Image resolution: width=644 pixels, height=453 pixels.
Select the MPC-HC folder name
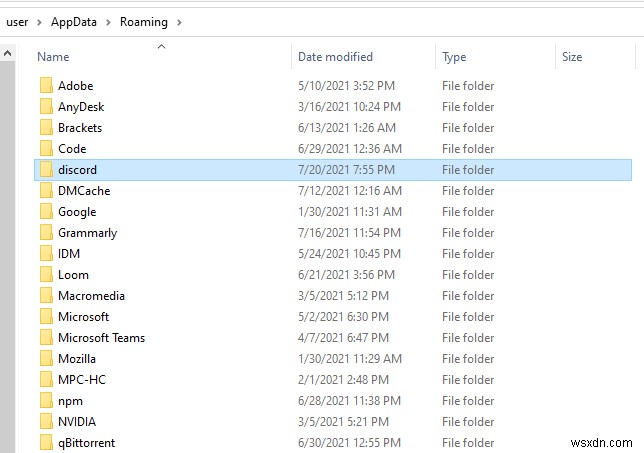coord(82,379)
